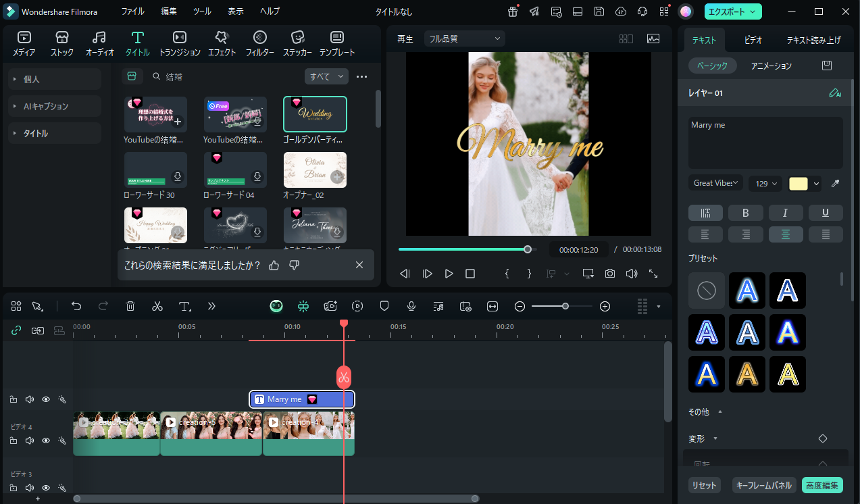Toggle visibility eye on ビデオ 4 track
860x504 pixels.
[46, 440]
